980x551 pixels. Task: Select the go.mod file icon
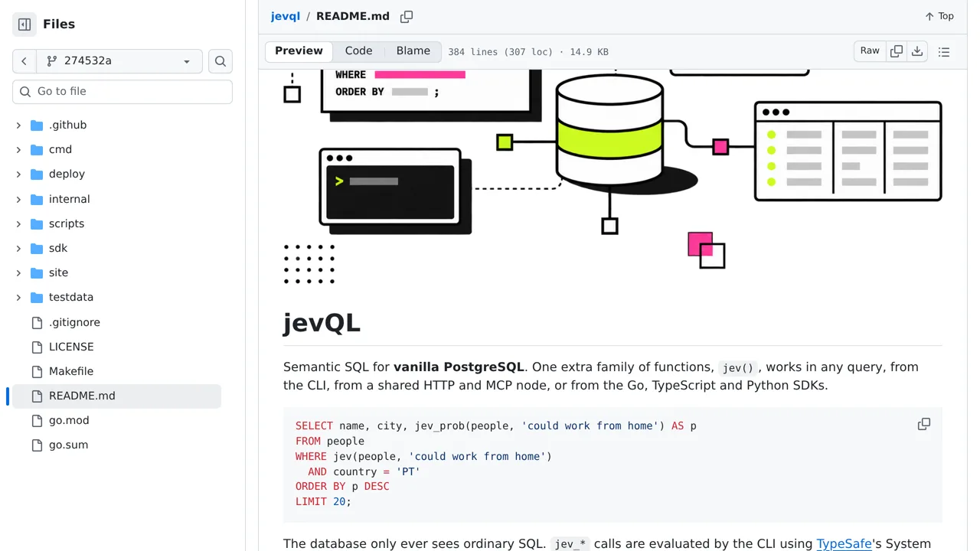37,421
